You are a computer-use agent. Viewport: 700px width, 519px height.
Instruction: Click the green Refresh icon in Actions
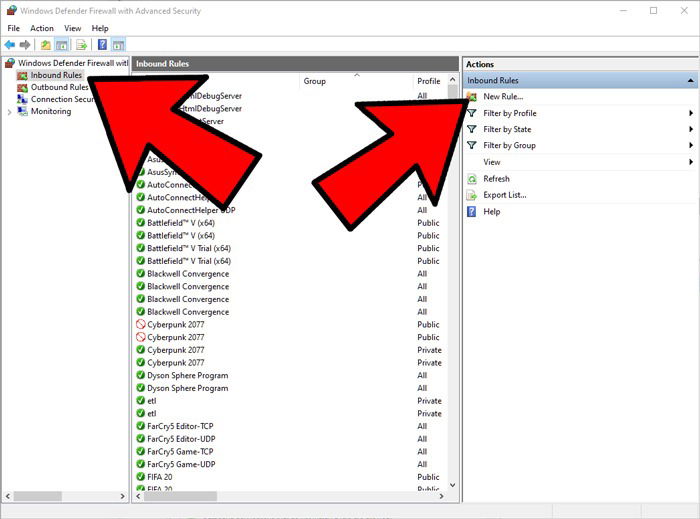click(471, 179)
